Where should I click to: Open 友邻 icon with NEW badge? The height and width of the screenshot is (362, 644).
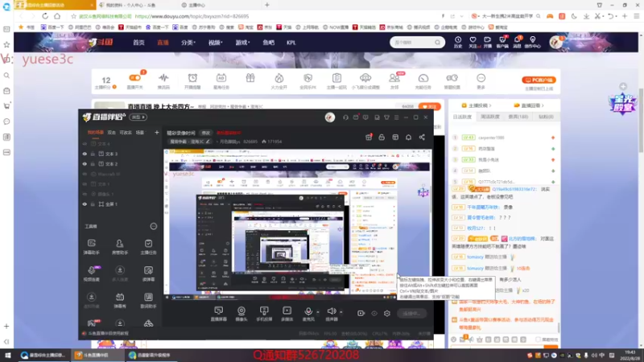pyautogui.click(x=394, y=81)
